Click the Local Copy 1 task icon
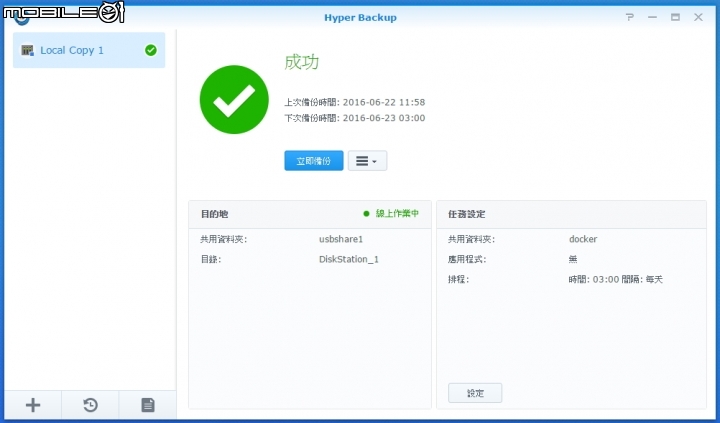Image resolution: width=720 pixels, height=423 pixels. [28, 50]
